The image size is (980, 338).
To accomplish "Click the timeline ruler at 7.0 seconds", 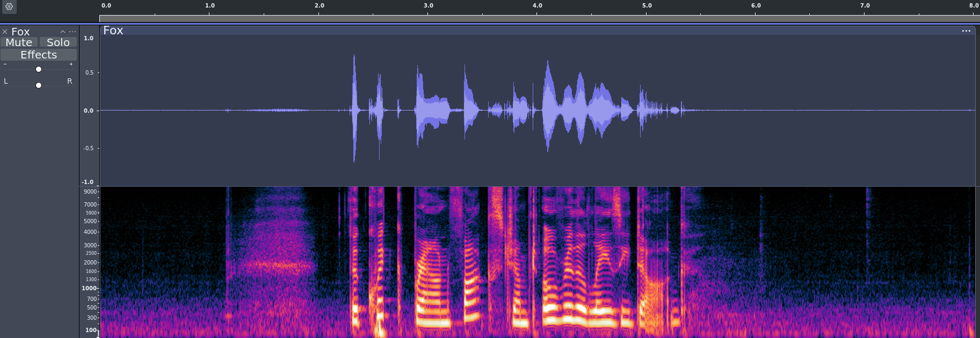I will pos(865,5).
